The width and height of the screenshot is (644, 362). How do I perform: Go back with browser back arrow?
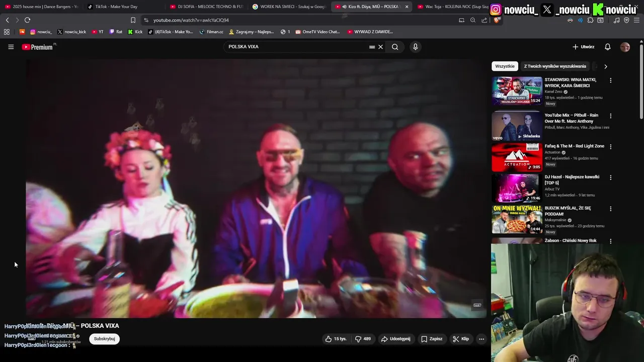click(x=7, y=20)
